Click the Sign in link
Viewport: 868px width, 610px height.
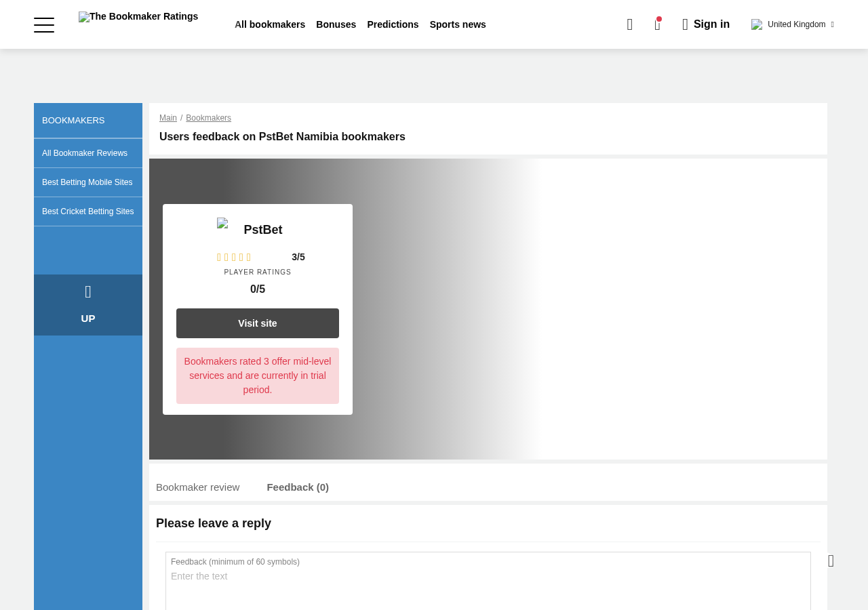711,24
